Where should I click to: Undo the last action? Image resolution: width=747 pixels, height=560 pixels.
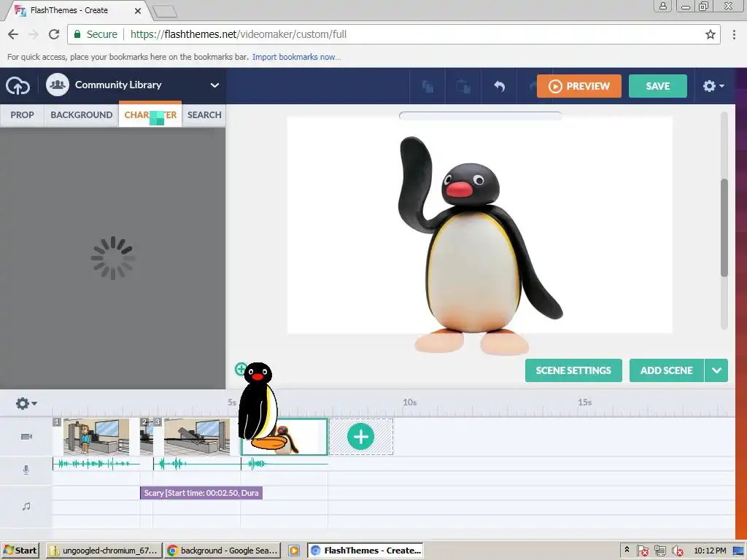499,86
